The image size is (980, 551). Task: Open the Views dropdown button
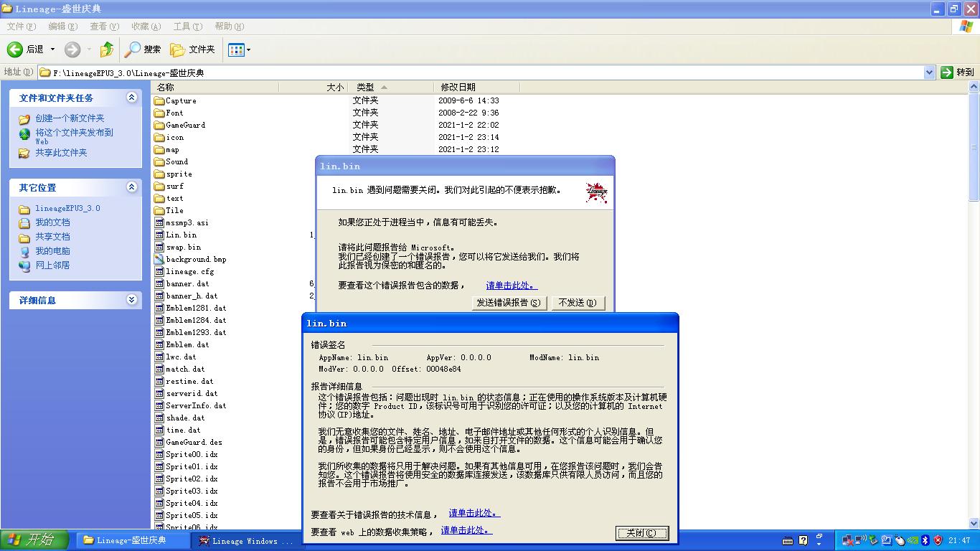[x=239, y=50]
